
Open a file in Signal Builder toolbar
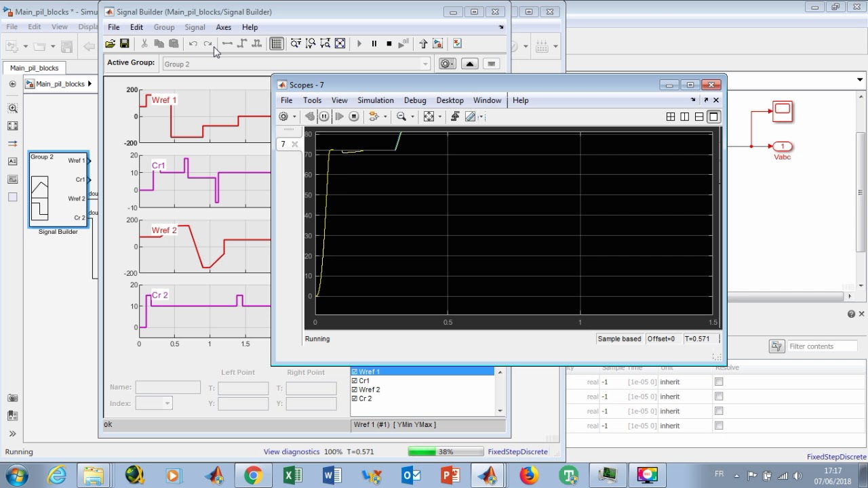tap(110, 43)
